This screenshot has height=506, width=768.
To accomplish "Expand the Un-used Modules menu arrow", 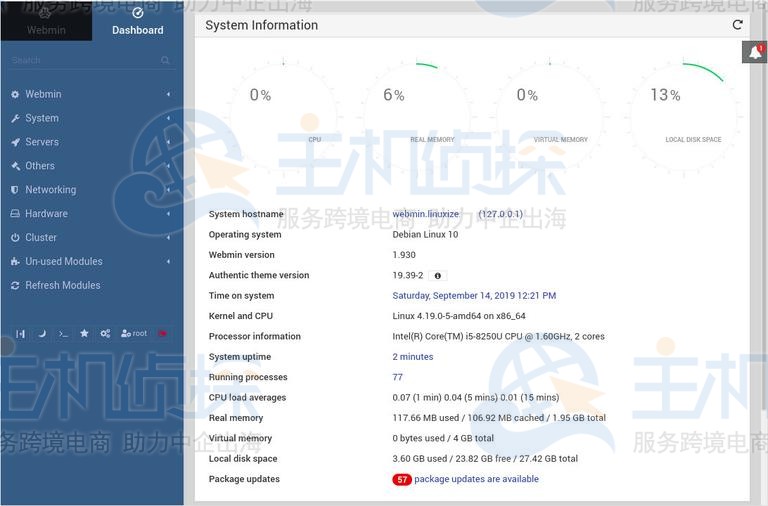I will (168, 262).
